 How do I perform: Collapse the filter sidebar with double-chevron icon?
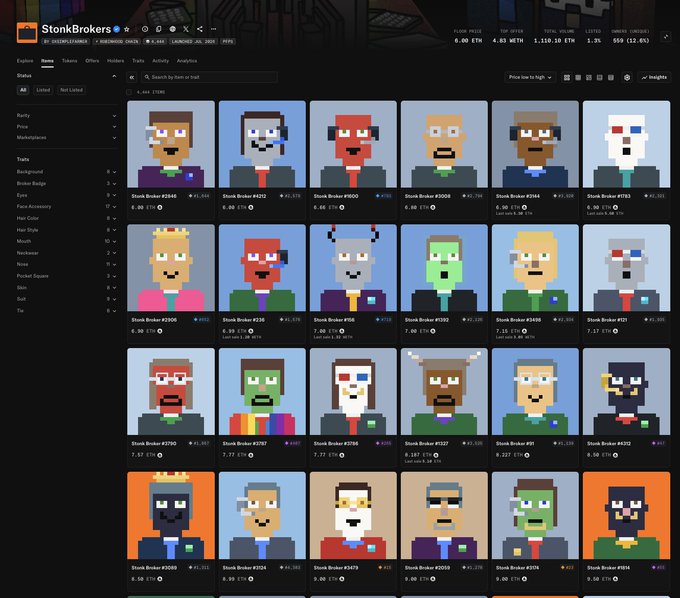point(132,77)
